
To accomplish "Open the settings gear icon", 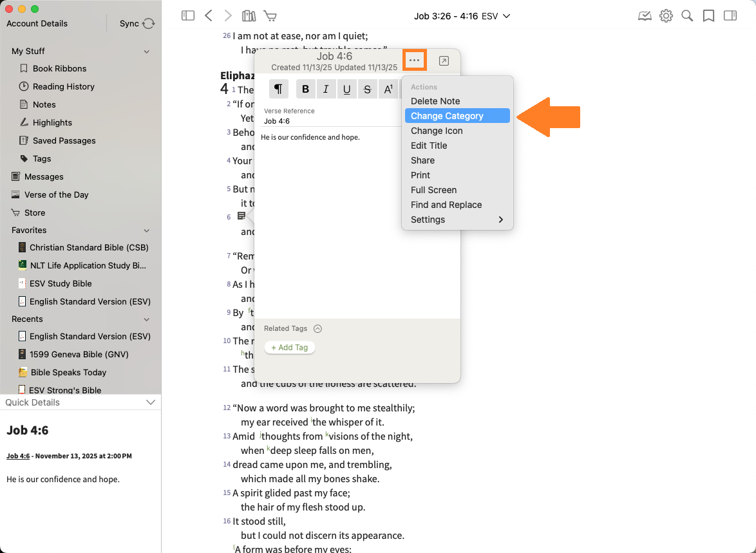I will (x=666, y=16).
